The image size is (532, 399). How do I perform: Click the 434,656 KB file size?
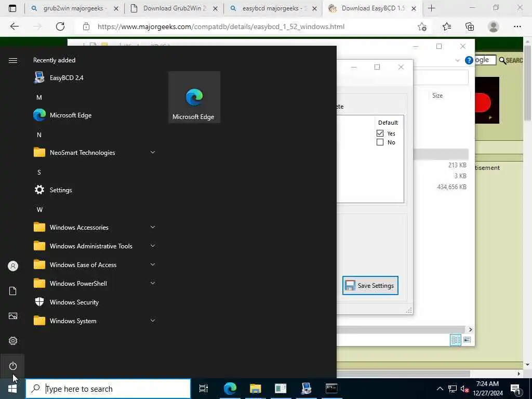[x=451, y=187]
